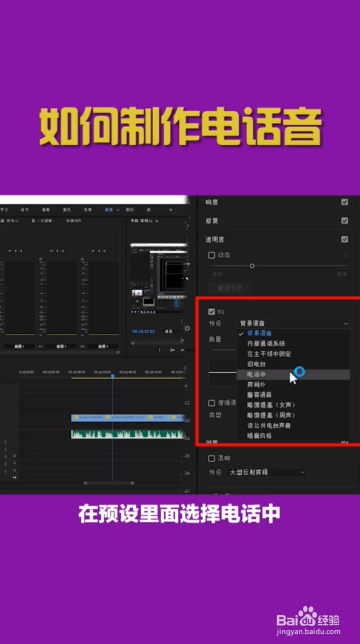Switch to the 颜色 workspace tab
The image size is (360, 644).
(67, 210)
